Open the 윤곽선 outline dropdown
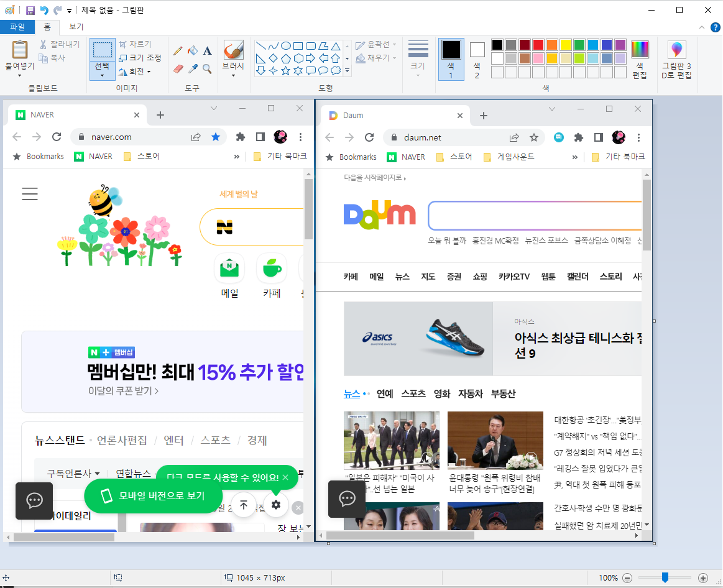The height and width of the screenshot is (588, 723). point(374,44)
